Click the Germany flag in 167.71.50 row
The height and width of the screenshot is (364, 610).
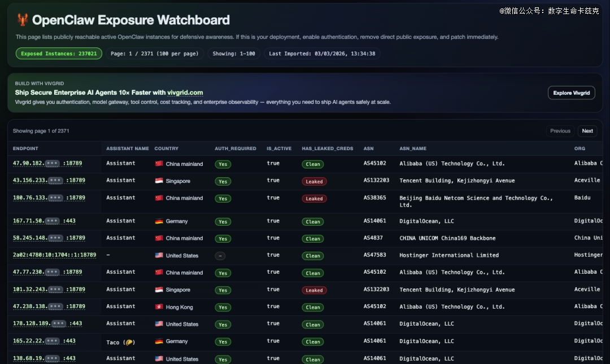159,221
